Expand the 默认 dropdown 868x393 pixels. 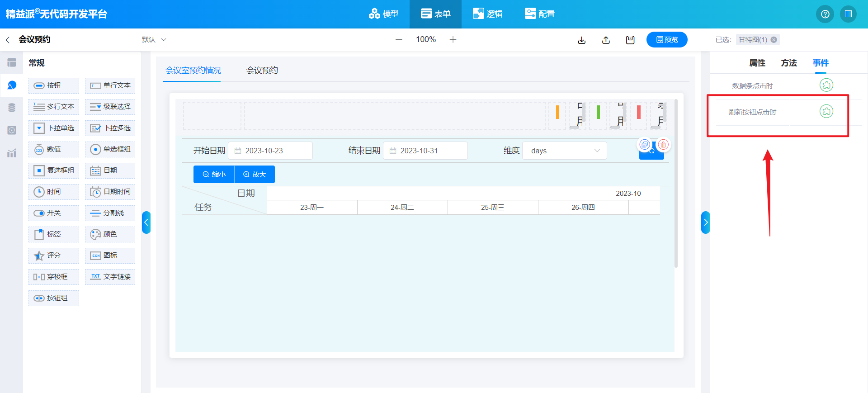point(154,40)
